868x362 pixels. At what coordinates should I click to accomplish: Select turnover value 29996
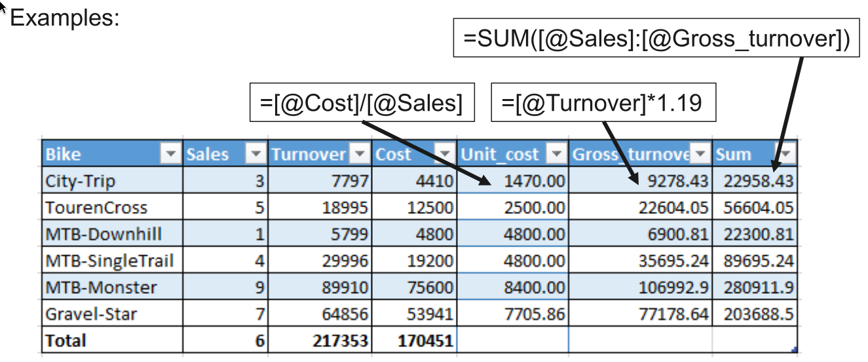(x=320, y=260)
